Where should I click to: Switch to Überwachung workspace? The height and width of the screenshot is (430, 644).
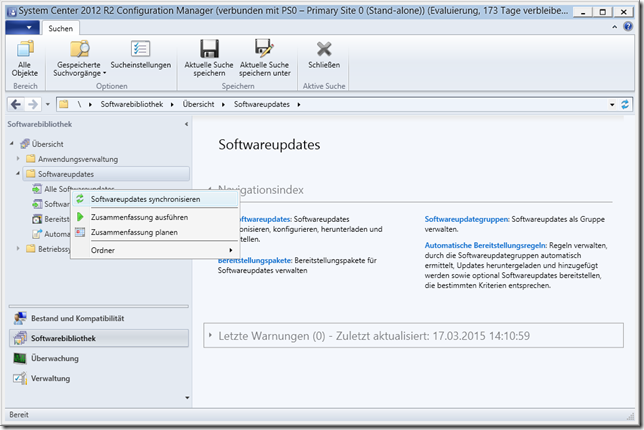coord(99,358)
